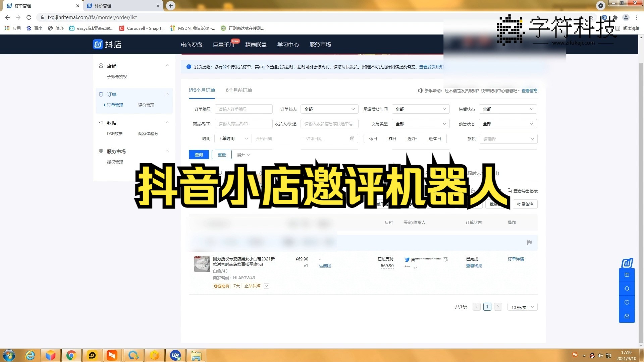644x362 pixels.
Task: Open 精选联盟 in top navigation
Action: [x=256, y=45]
